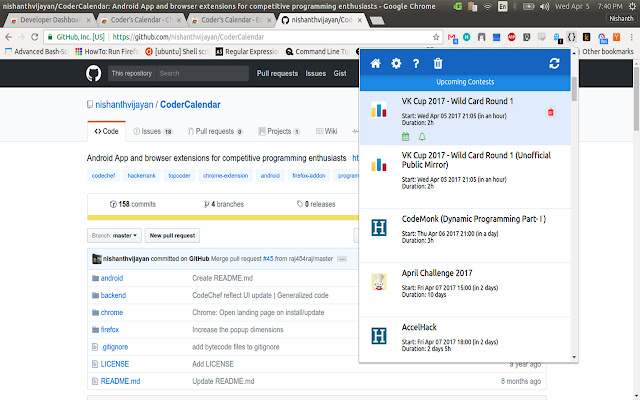Open the Issues tab of the repository

point(156,131)
